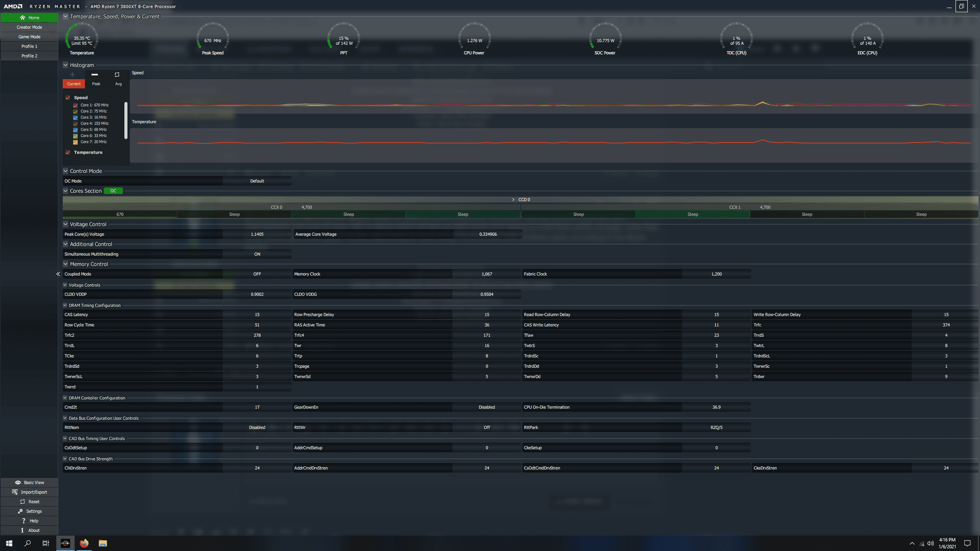Click the Settings label in sidebar
The width and height of the screenshot is (980, 551).
click(34, 511)
